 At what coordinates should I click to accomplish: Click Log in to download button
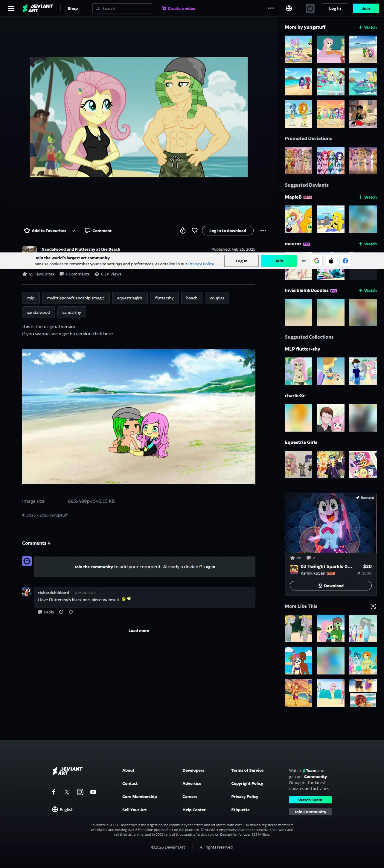[228, 231]
